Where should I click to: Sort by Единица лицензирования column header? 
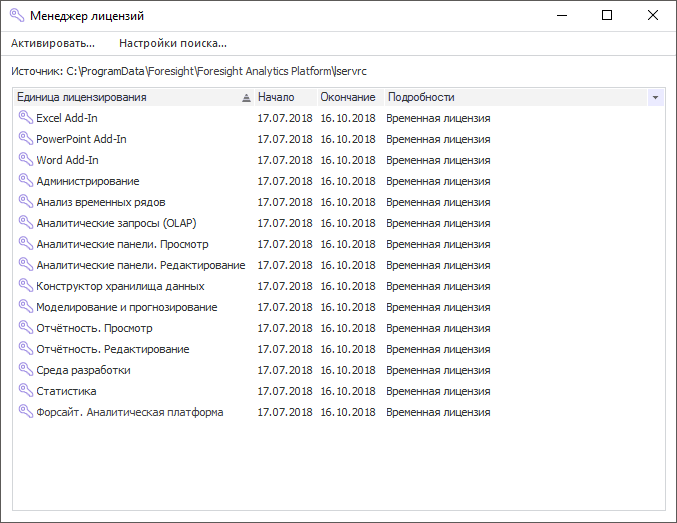click(x=120, y=98)
